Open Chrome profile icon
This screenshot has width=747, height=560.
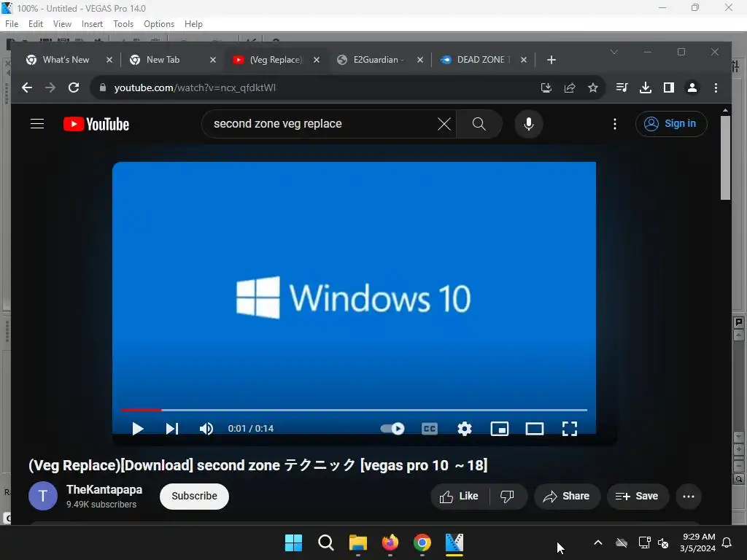tap(692, 87)
